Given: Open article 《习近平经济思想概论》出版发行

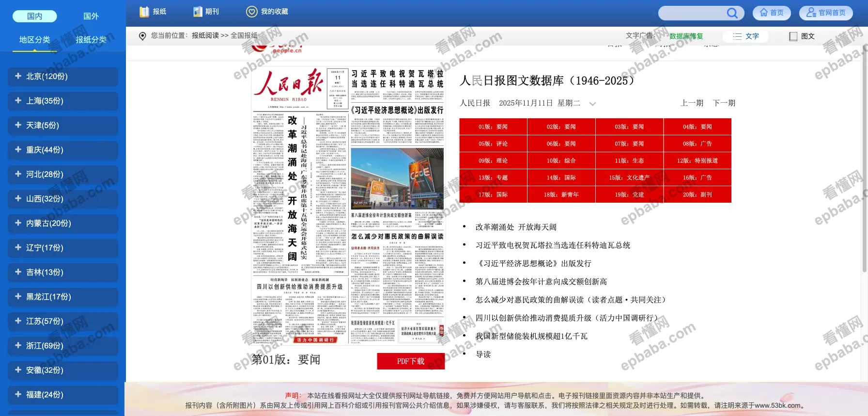Looking at the screenshot, I should 533,263.
